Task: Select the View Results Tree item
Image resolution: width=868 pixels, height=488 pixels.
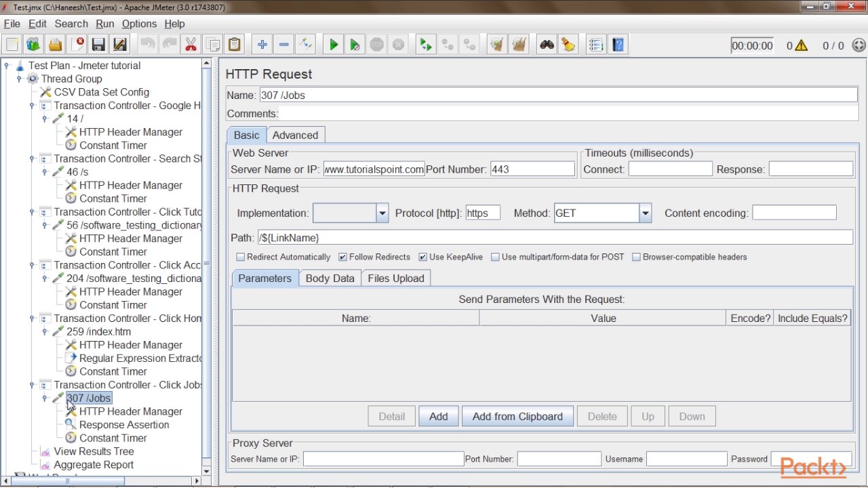Action: click(94, 451)
